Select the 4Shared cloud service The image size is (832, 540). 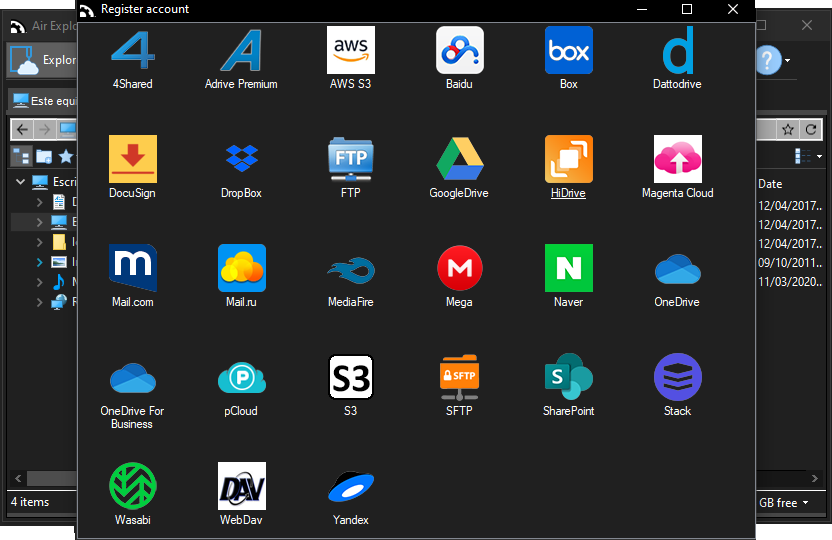click(x=133, y=59)
